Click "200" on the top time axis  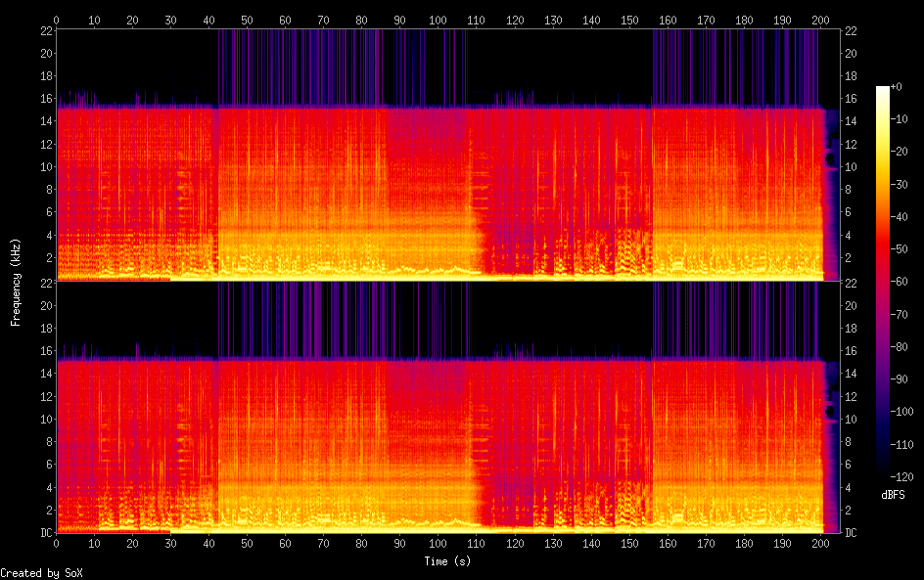pyautogui.click(x=820, y=20)
